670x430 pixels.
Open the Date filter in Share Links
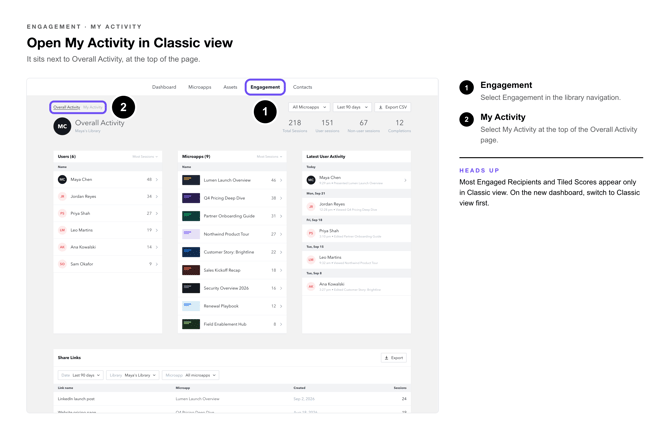[80, 375]
